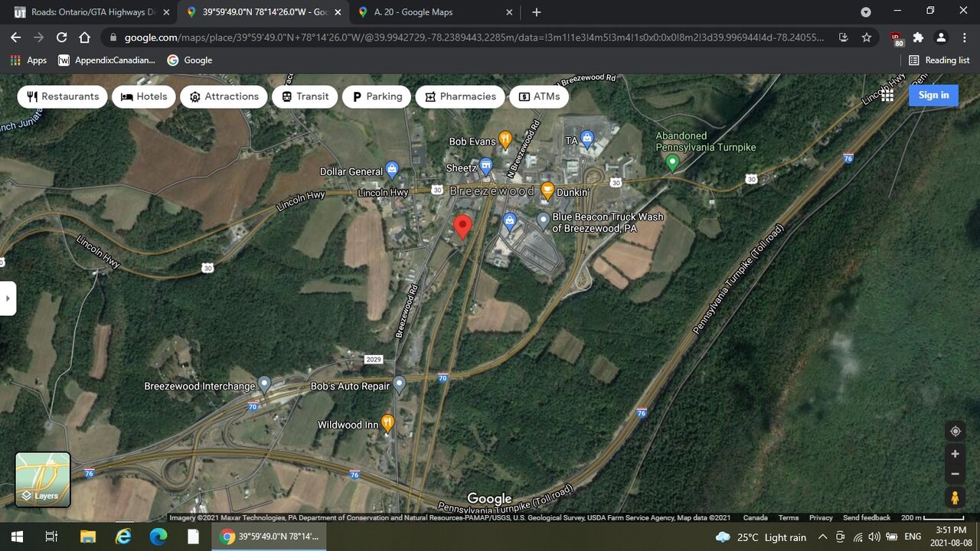Click the red dropped location pin
Screen dimensions: 980x551
pos(462,227)
